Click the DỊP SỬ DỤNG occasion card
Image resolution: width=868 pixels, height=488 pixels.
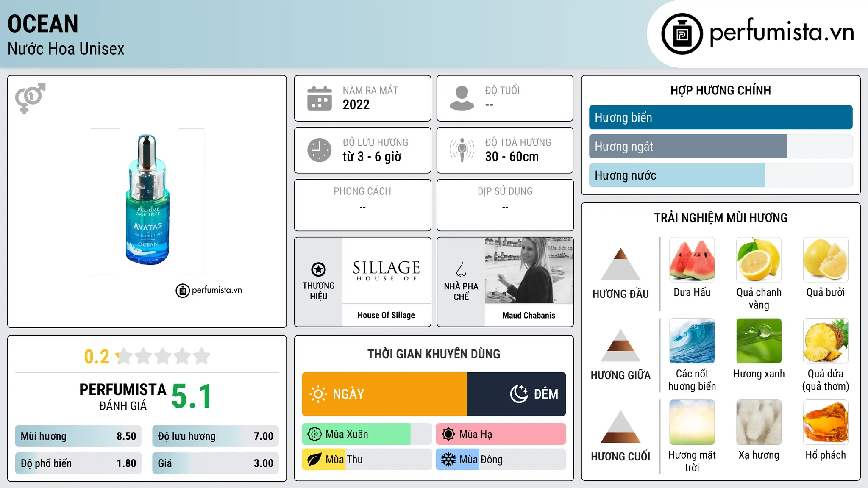(505, 205)
